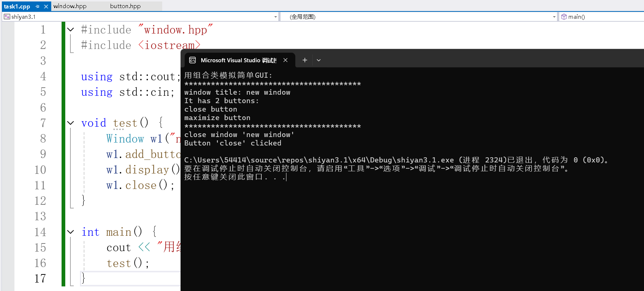Switch to the window.hpp tab
Screen dimensions: 644x291
tap(70, 6)
